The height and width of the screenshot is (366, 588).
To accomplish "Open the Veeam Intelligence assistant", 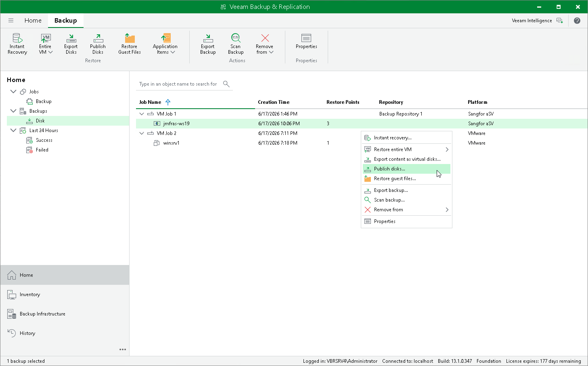I will (537, 21).
